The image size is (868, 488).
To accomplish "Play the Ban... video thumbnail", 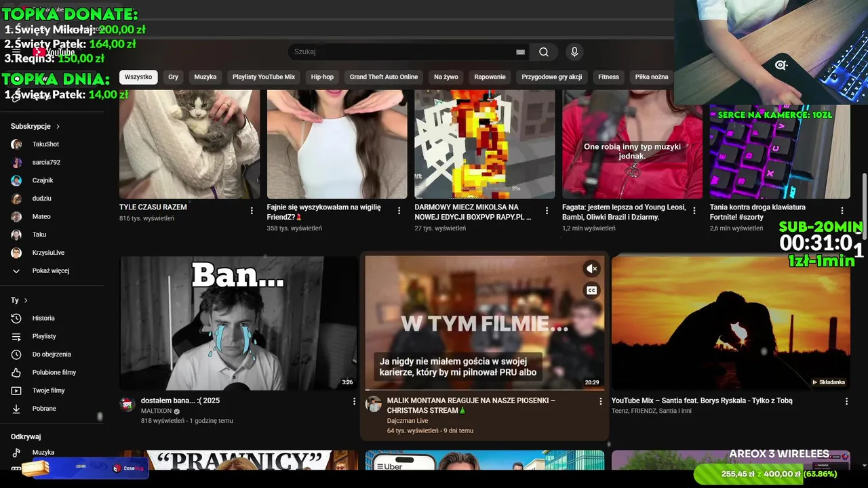I will click(238, 323).
